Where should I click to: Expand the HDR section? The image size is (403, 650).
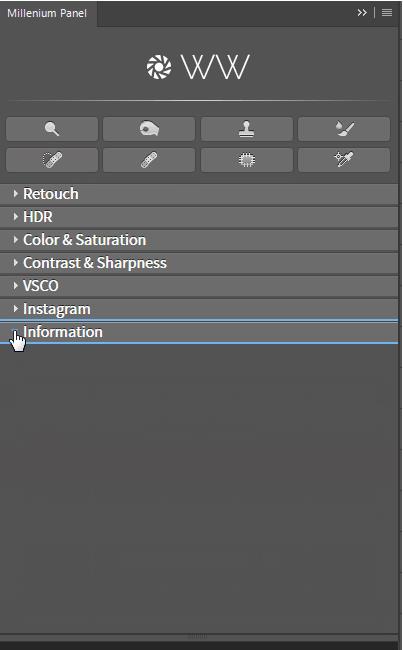click(199, 217)
